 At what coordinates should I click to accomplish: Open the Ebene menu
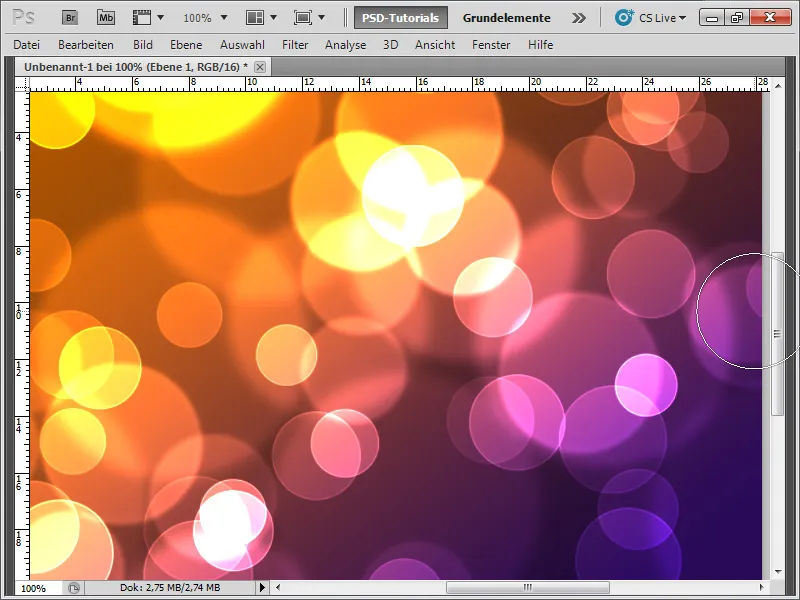186,45
